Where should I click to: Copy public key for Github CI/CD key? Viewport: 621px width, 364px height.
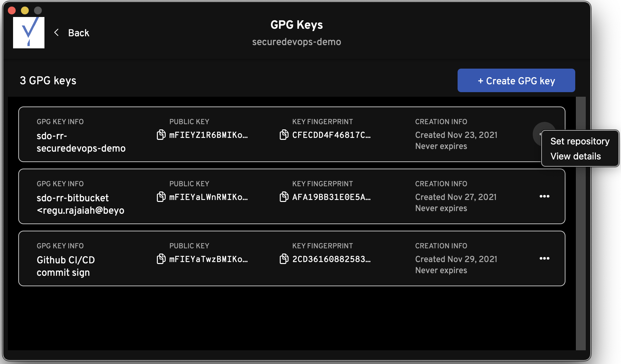[161, 259]
